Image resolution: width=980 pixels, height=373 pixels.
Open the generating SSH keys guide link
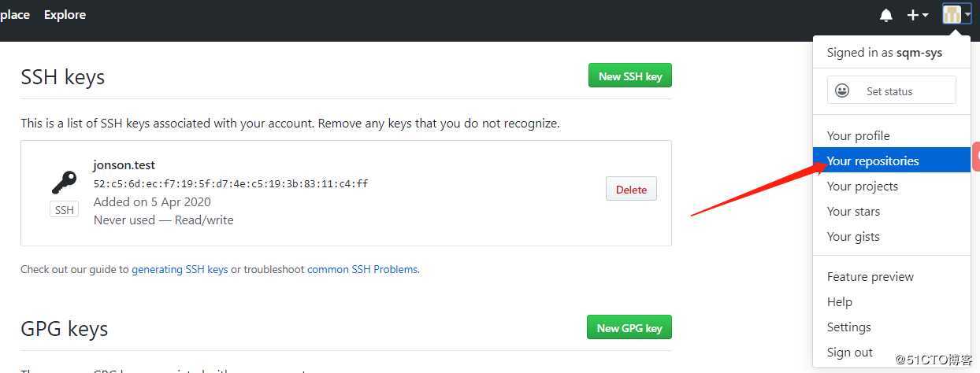coord(180,269)
